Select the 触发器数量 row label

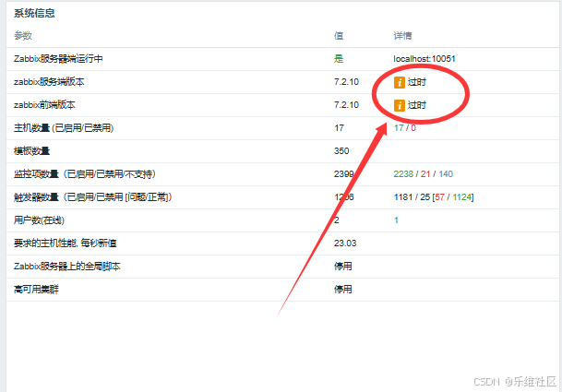tap(93, 197)
